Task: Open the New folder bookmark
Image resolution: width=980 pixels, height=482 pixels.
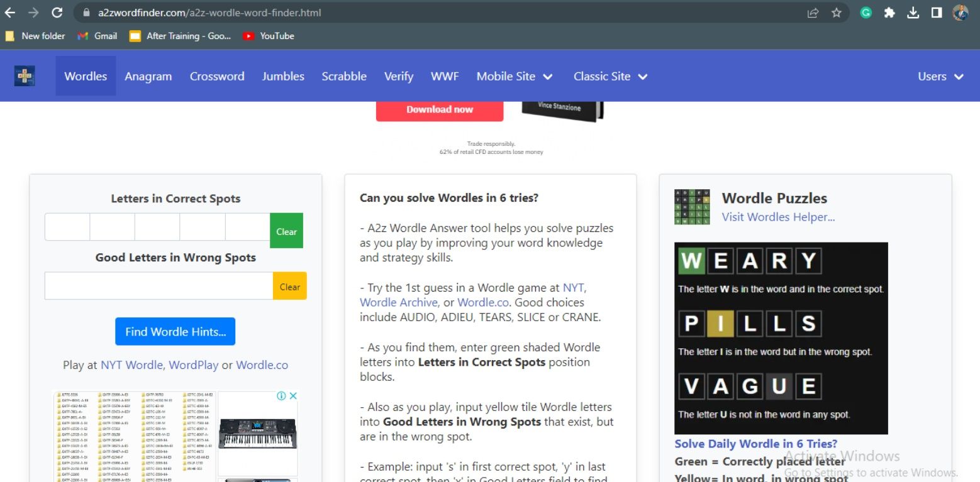Action: tap(35, 36)
